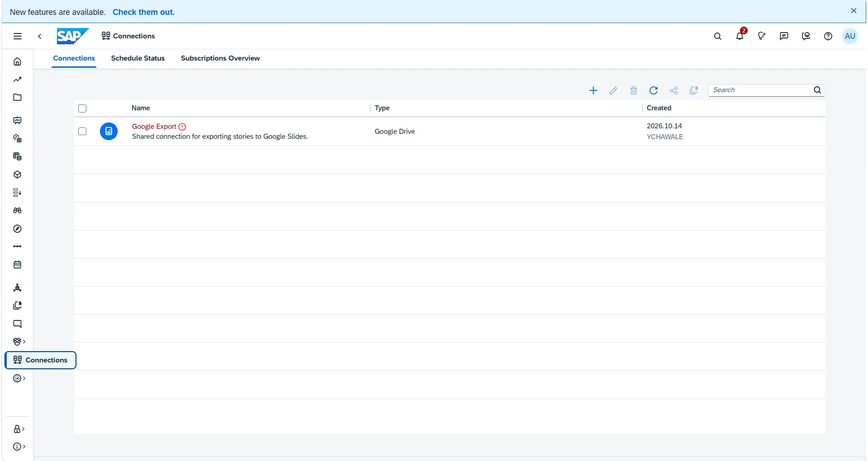Open the compass icon in the sidebar

pyautogui.click(x=18, y=229)
